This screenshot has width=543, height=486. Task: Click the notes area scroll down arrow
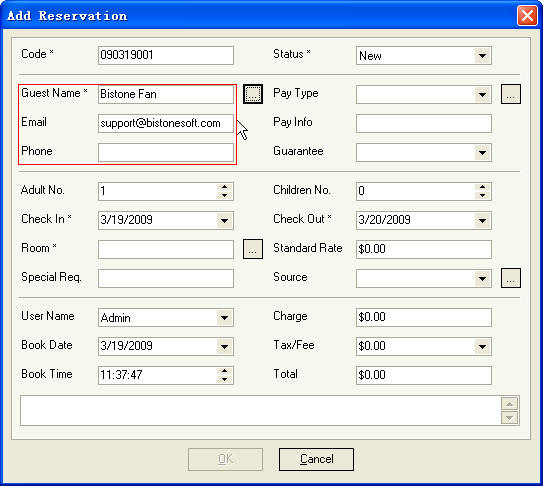509,418
